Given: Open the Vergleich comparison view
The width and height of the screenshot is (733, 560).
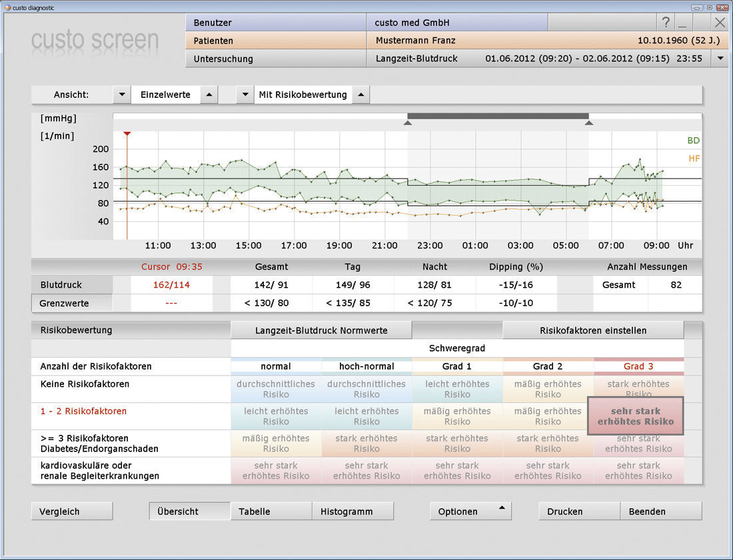Looking at the screenshot, I should point(71,511).
